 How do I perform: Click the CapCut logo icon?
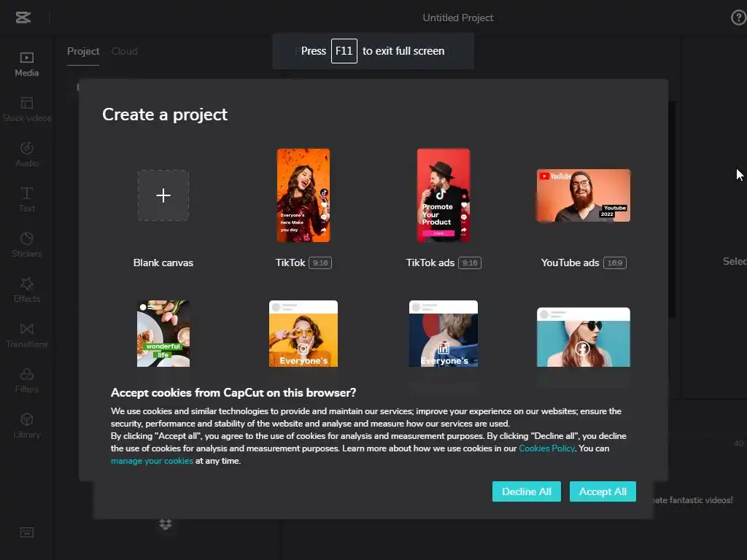(x=23, y=17)
